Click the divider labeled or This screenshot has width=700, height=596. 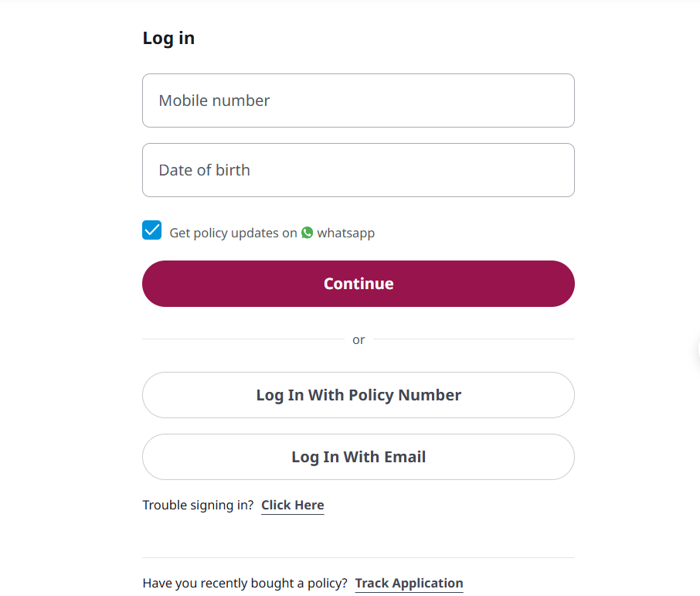coord(358,339)
